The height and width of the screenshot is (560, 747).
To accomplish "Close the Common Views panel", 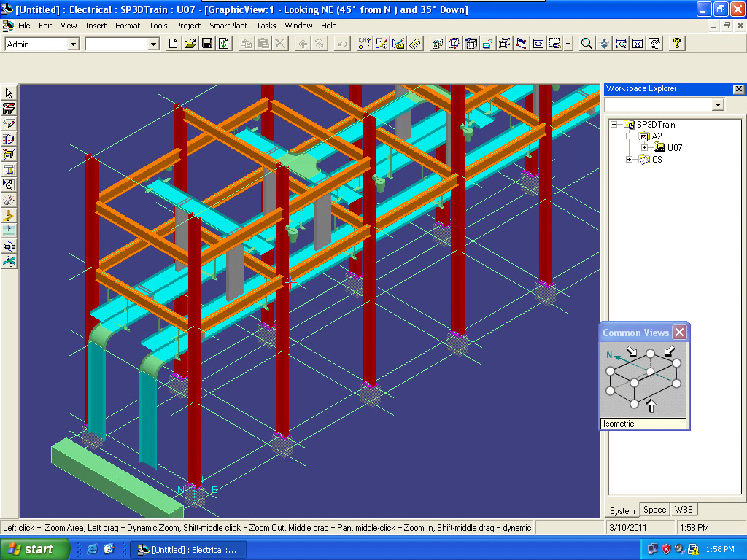I will pos(679,332).
